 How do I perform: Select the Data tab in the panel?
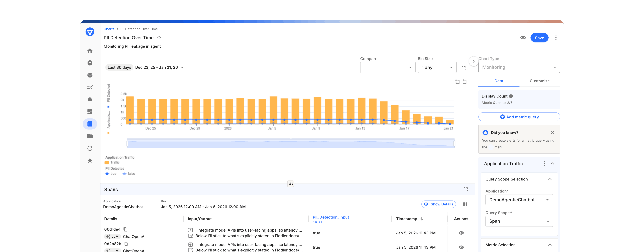coord(499,81)
